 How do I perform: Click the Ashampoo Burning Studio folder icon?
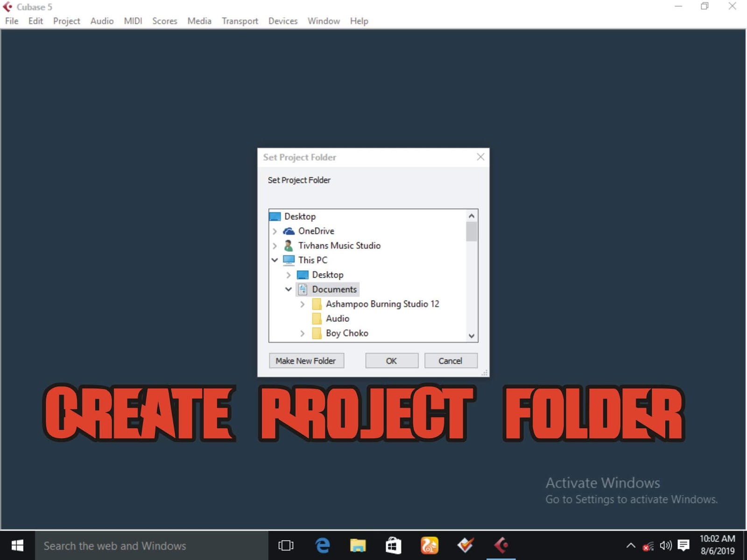click(317, 304)
